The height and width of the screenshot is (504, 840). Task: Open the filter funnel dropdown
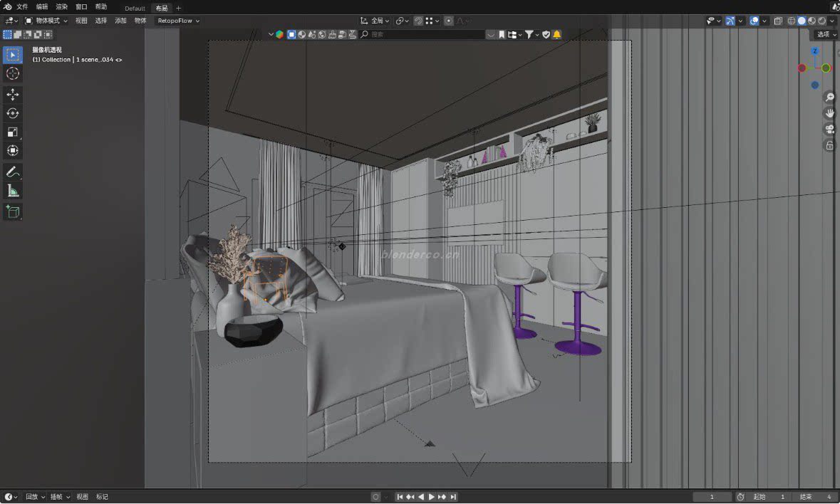tap(532, 34)
